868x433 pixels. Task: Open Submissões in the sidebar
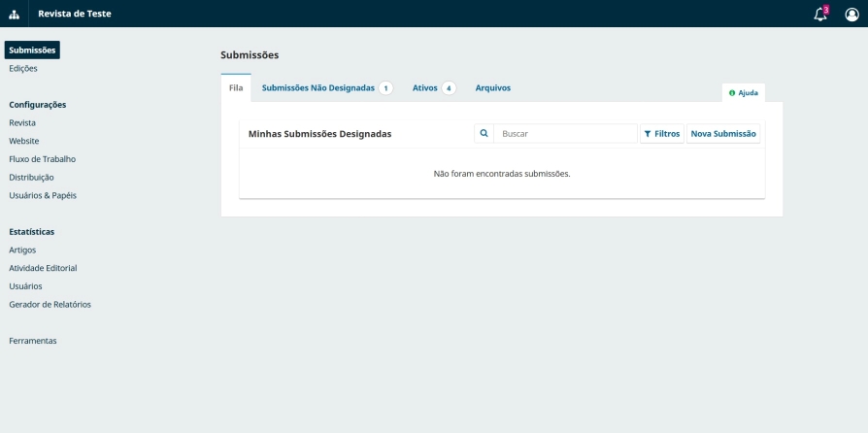32,50
